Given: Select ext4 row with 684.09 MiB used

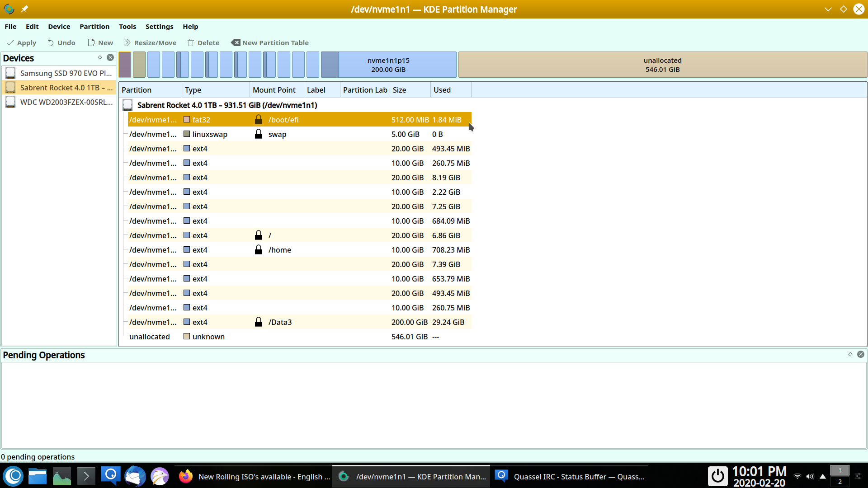Looking at the screenshot, I should pos(299,221).
